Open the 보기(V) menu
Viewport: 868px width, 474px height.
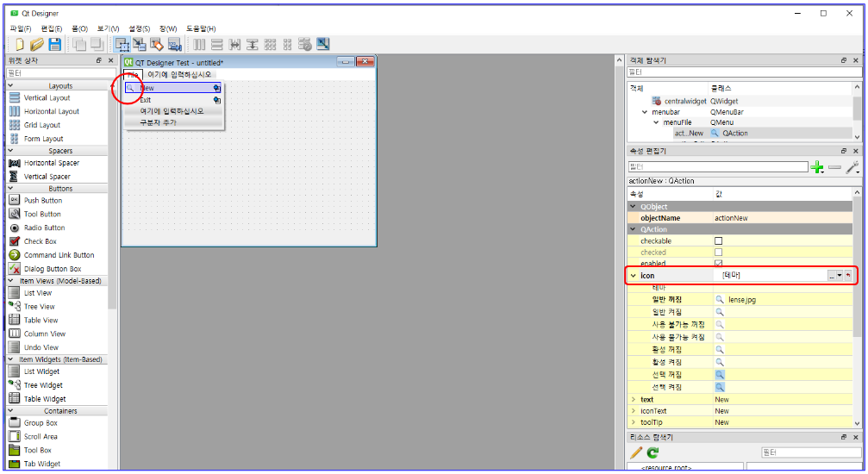108,28
